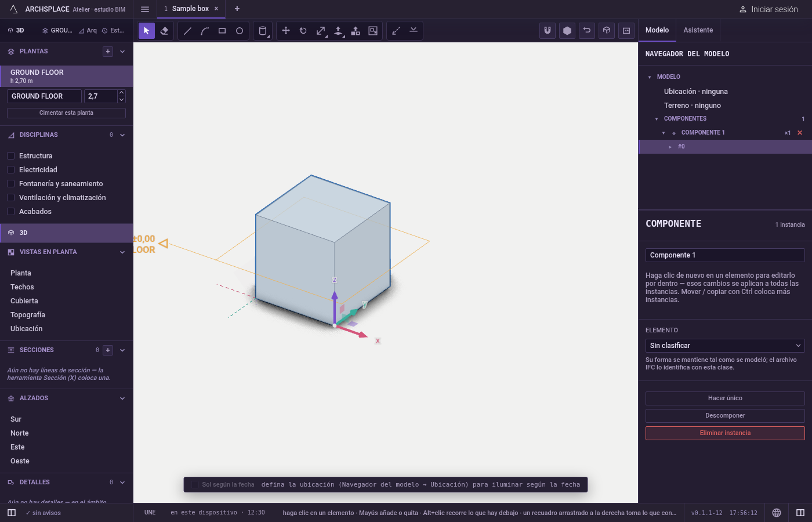
Task: Select the Push/Pull extrude tool
Action: pyautogui.click(x=338, y=31)
